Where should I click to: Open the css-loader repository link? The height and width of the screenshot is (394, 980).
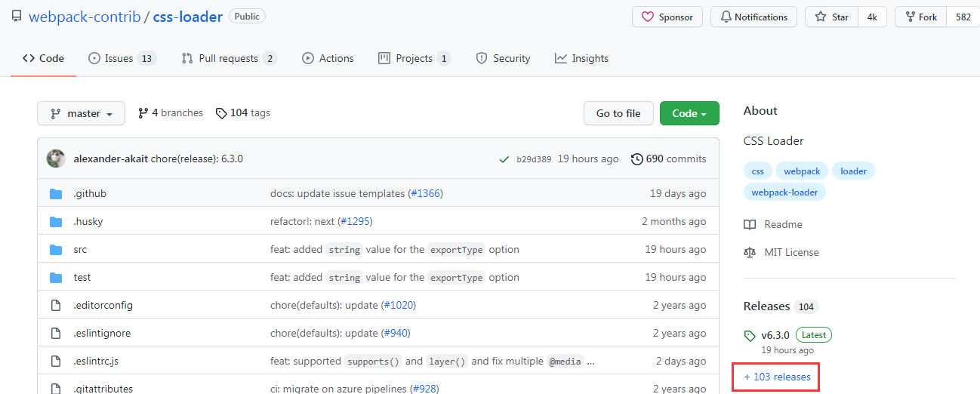click(187, 17)
